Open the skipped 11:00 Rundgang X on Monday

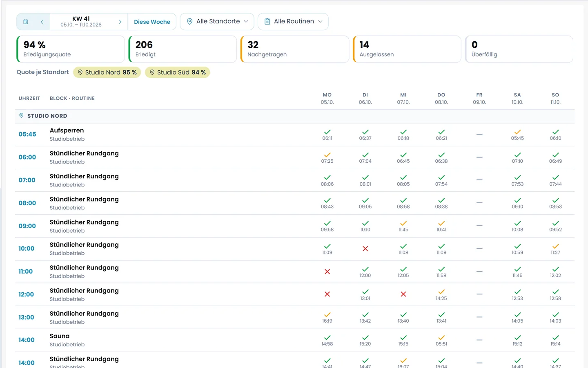pos(327,272)
